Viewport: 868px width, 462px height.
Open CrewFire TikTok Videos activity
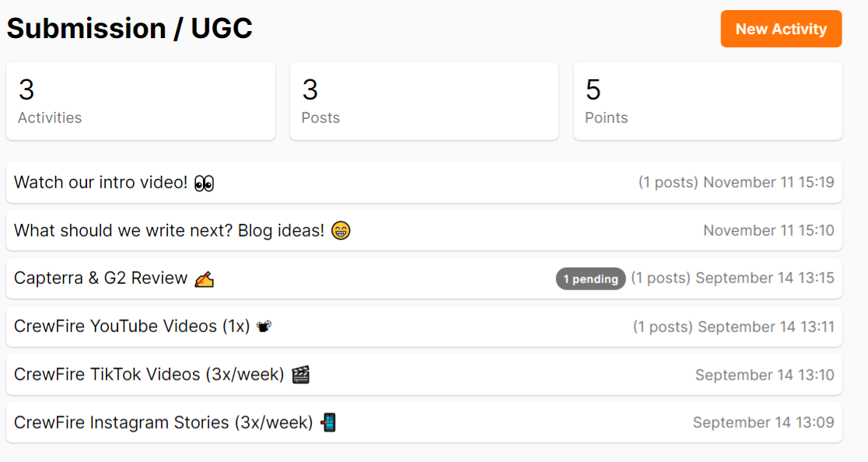pyautogui.click(x=424, y=375)
